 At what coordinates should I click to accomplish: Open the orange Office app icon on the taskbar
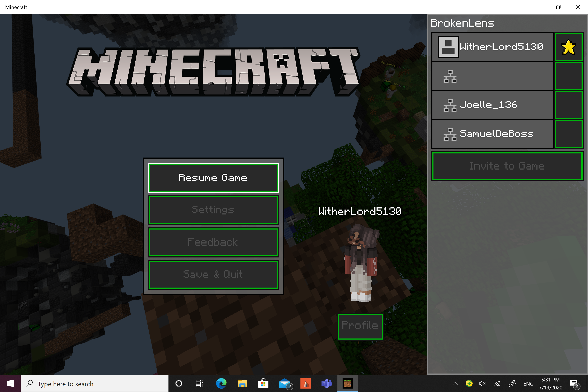point(306,383)
